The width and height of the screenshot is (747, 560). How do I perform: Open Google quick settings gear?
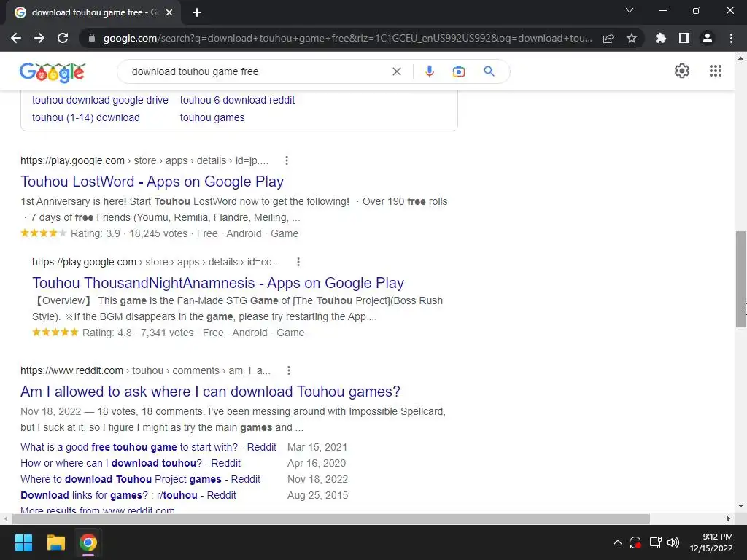(682, 71)
